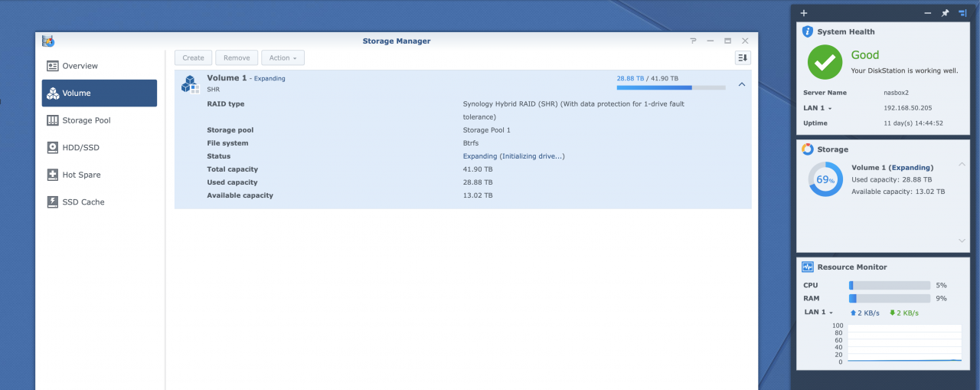The width and height of the screenshot is (980, 390).
Task: Minimize the widget panel with the dash icon
Action: tap(928, 13)
